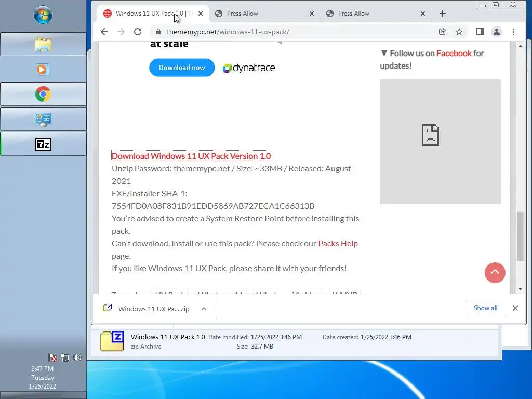532x399 pixels.
Task: Switch to the second Press Allow tab
Action: pyautogui.click(x=375, y=14)
